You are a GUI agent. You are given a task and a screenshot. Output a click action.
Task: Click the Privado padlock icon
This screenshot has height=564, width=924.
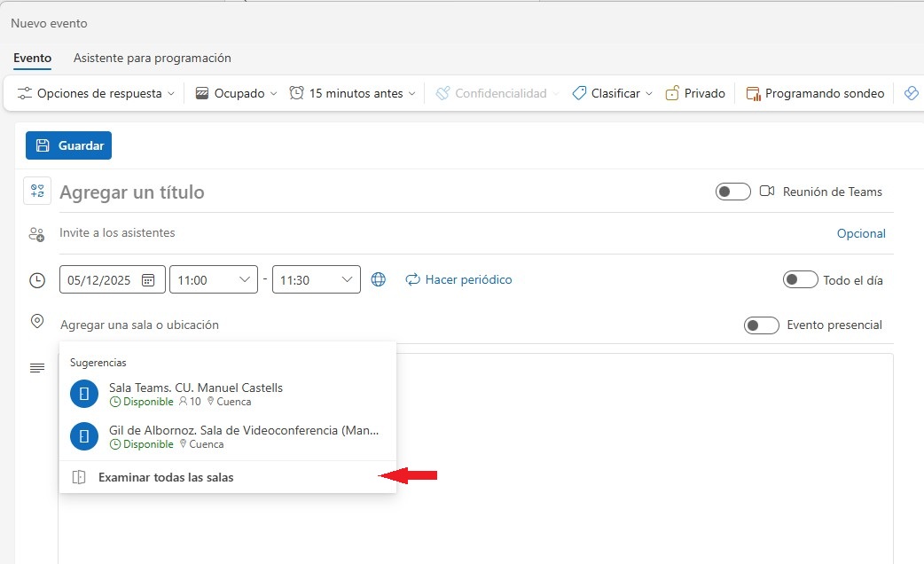pyautogui.click(x=672, y=93)
